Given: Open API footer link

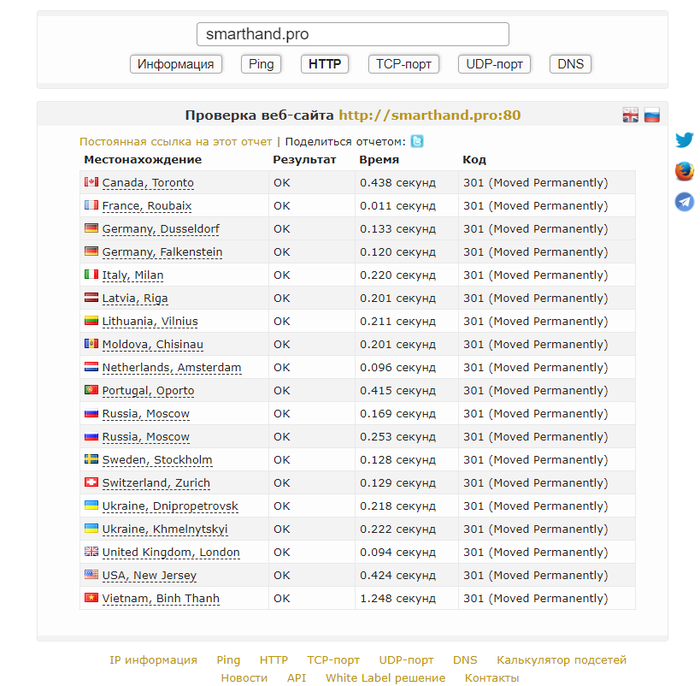Looking at the screenshot, I should pyautogui.click(x=296, y=678).
